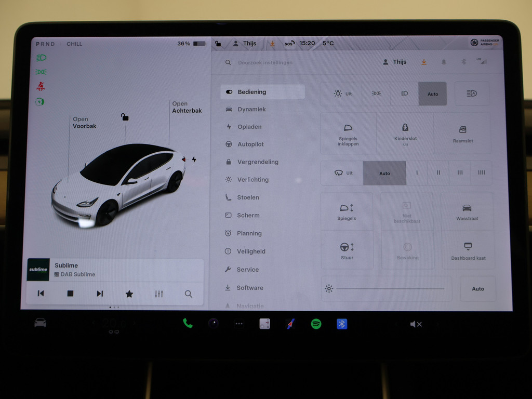
Task: Toggle the Kinderslot child lock
Action: [x=405, y=134]
